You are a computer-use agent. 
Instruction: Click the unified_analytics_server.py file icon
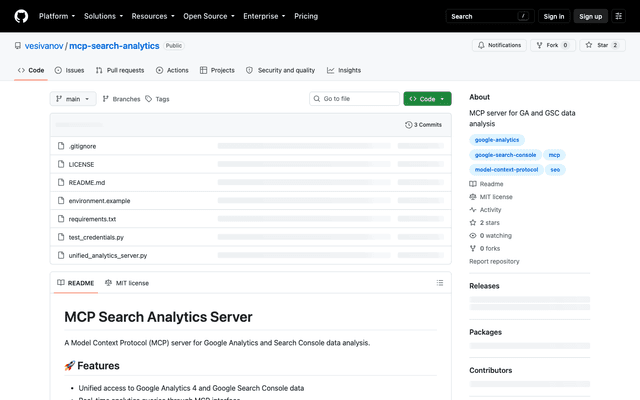[61, 255]
